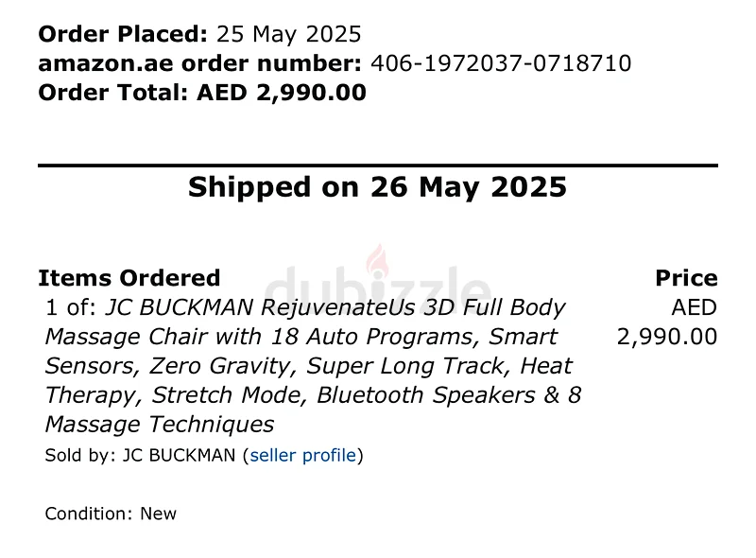This screenshot has width=756, height=558.
Task: Click the Order Placed date 25 May 2025
Action: 289,34
